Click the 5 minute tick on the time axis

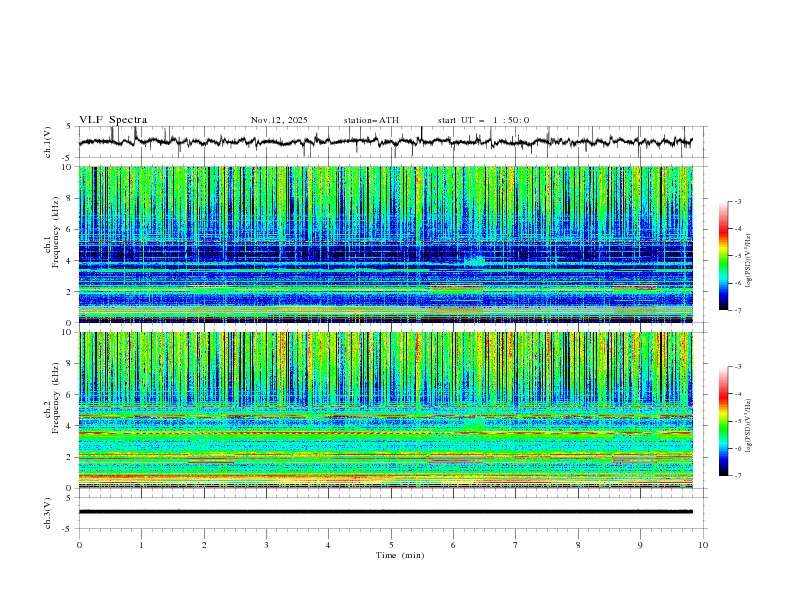[x=391, y=545]
